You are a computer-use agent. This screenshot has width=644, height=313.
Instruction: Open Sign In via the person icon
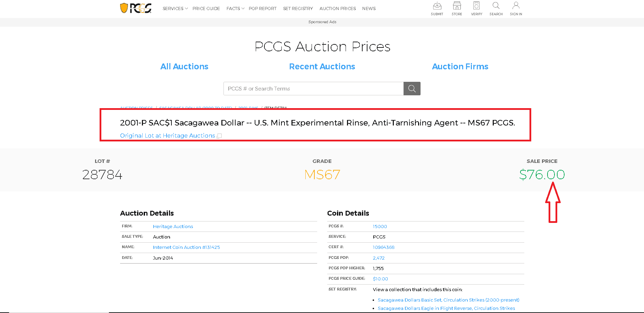pos(516,9)
